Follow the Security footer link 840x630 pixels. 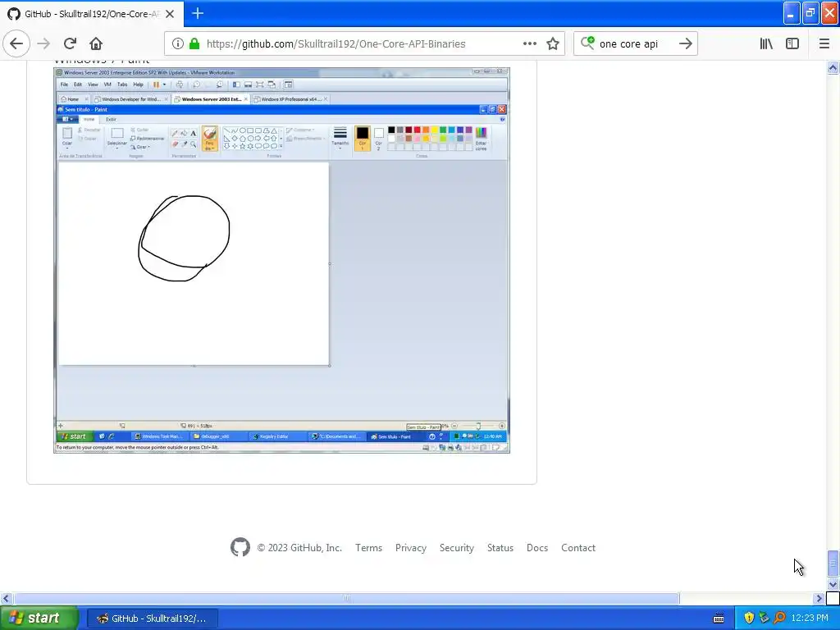point(456,548)
